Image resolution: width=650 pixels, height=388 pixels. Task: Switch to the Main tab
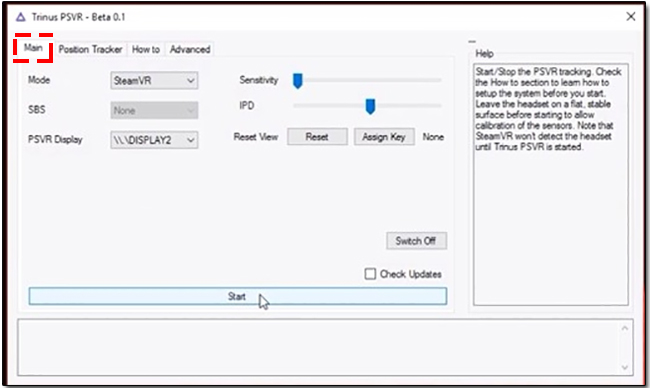pos(33,48)
